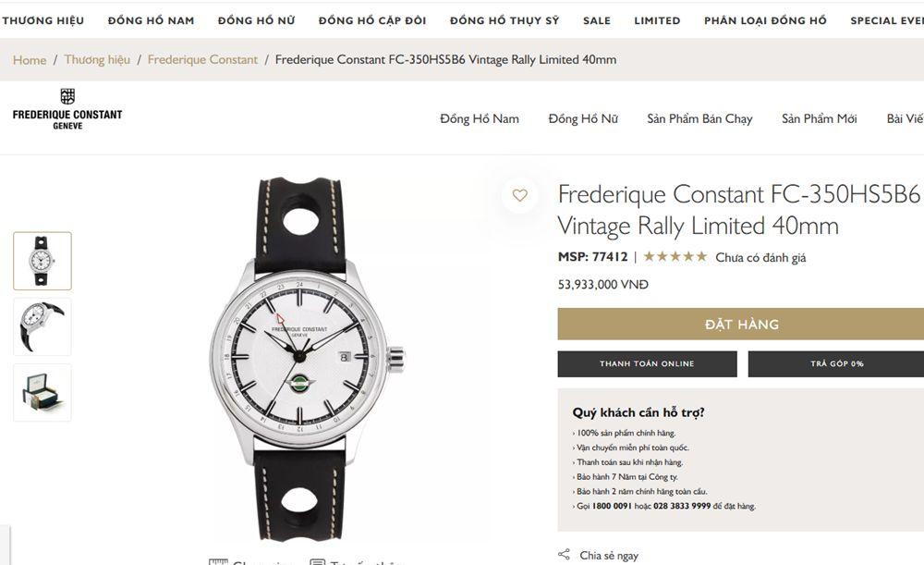Add watch to wishlist with heart icon
The width and height of the screenshot is (924, 565).
coord(520,195)
